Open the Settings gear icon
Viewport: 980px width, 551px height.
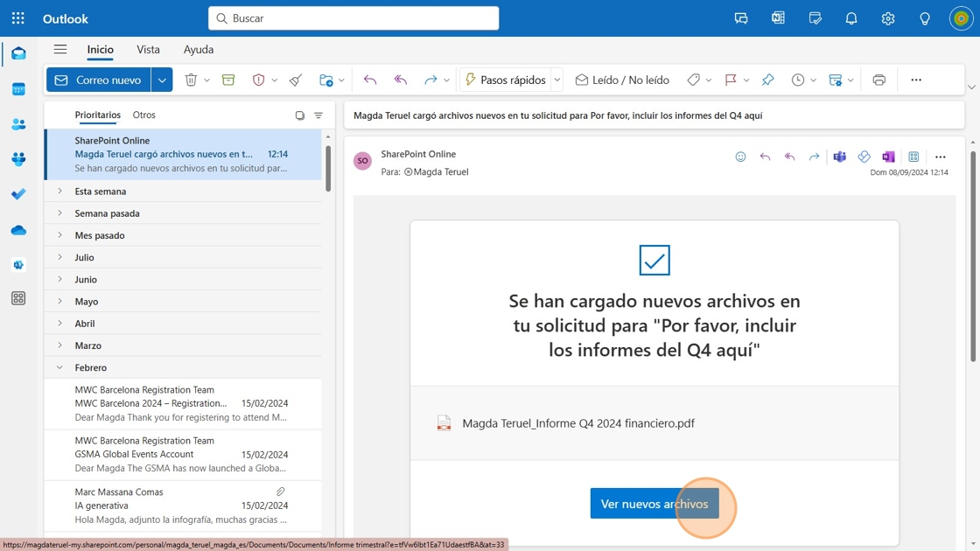click(x=888, y=18)
